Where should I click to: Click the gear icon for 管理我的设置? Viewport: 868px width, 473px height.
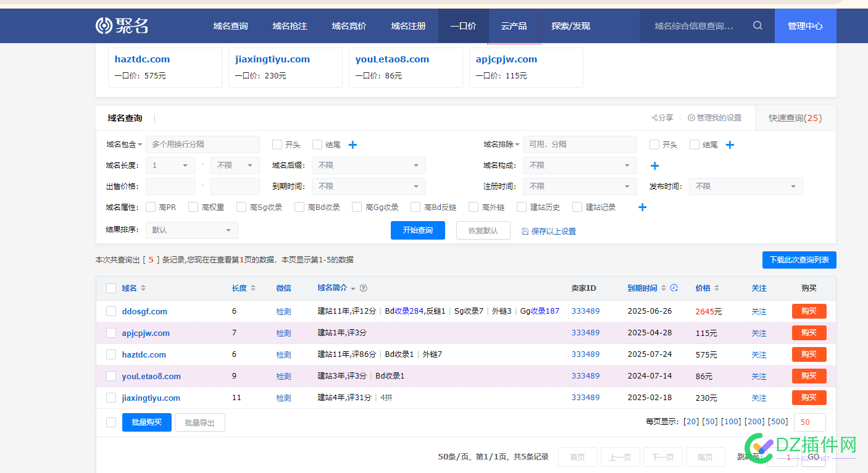691,118
